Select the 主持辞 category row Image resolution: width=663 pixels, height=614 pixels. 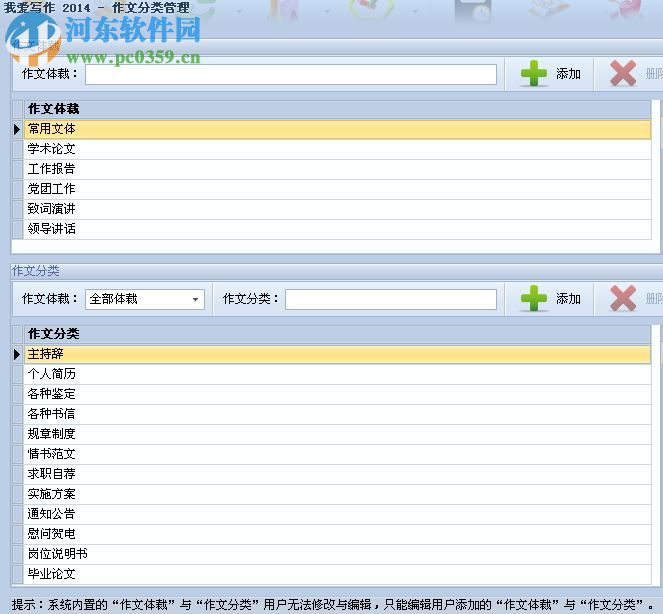tap(337, 354)
